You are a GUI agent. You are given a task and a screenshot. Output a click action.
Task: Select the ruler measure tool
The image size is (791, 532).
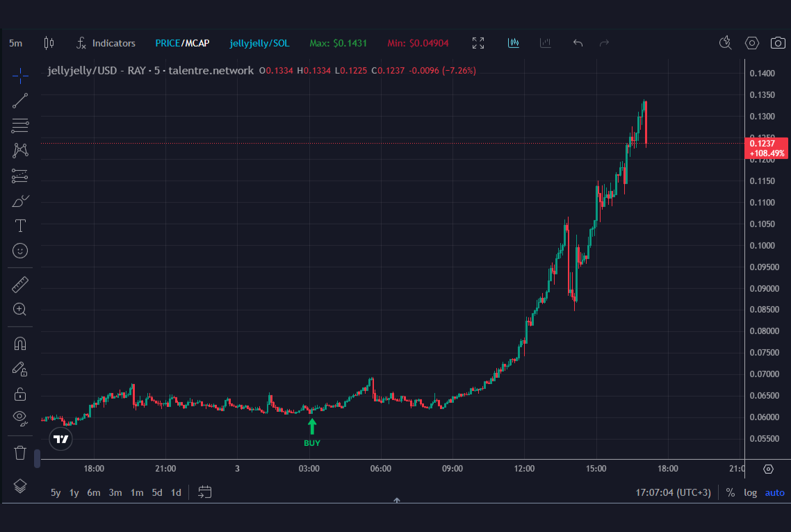(x=20, y=285)
